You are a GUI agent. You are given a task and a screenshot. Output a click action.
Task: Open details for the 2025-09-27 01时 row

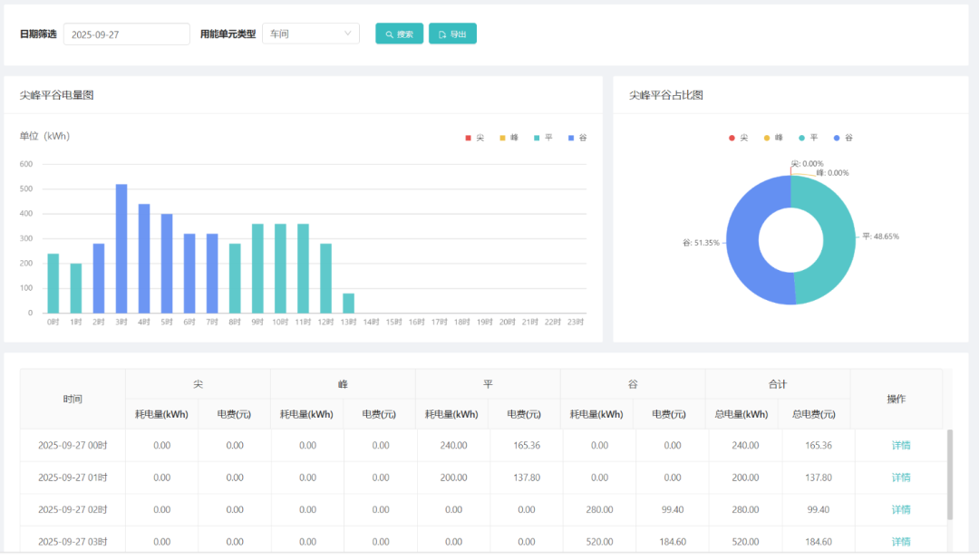900,478
